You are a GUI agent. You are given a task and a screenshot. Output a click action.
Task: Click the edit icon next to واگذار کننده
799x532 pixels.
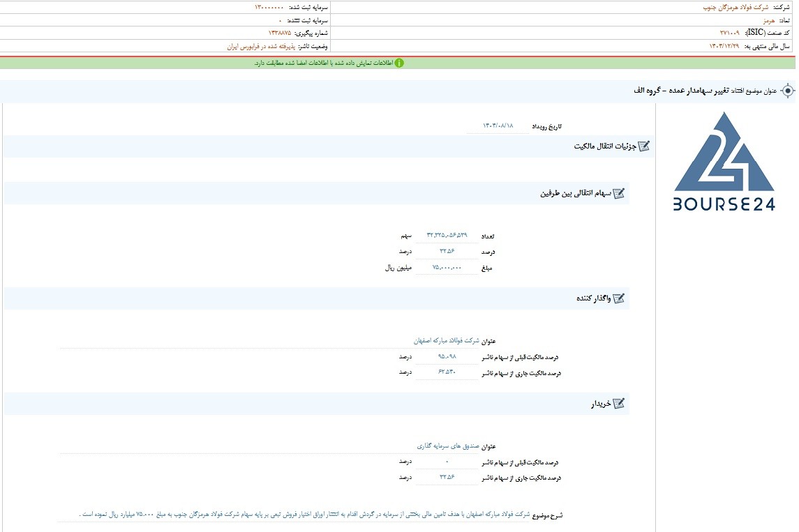[618, 298]
